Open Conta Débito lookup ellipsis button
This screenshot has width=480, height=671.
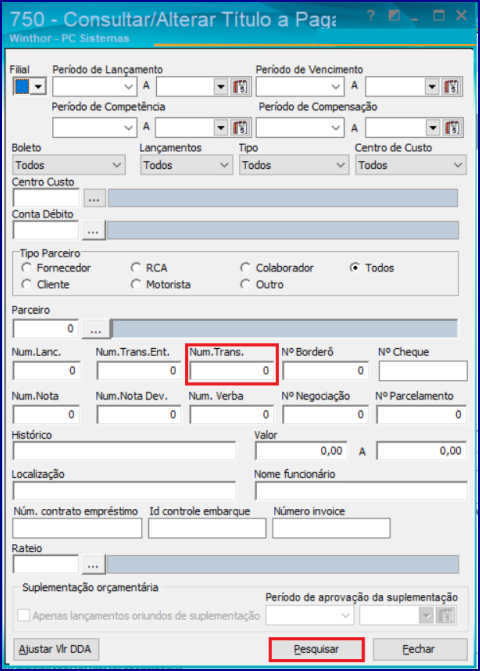(x=94, y=231)
